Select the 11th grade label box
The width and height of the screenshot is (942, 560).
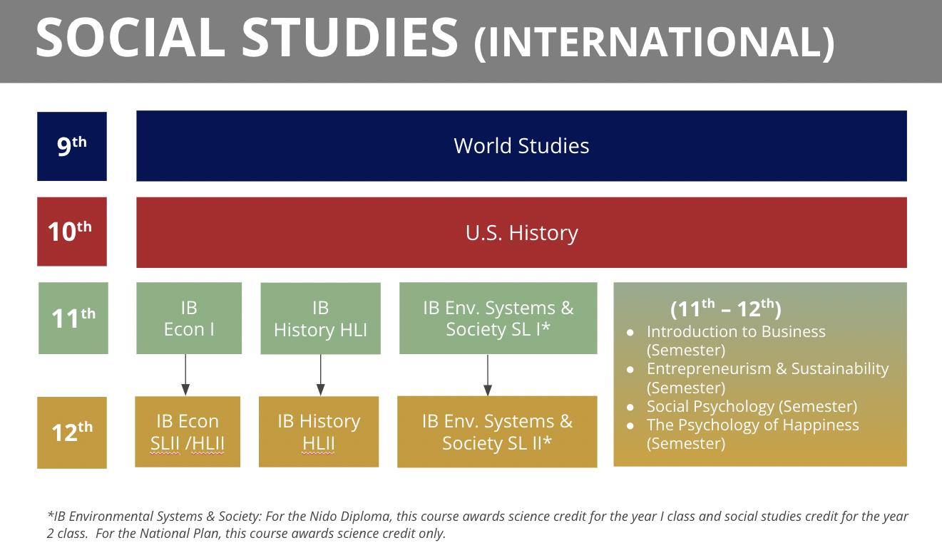[73, 318]
